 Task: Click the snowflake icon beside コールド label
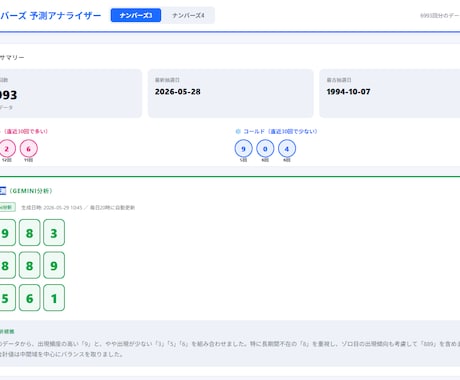(238, 131)
